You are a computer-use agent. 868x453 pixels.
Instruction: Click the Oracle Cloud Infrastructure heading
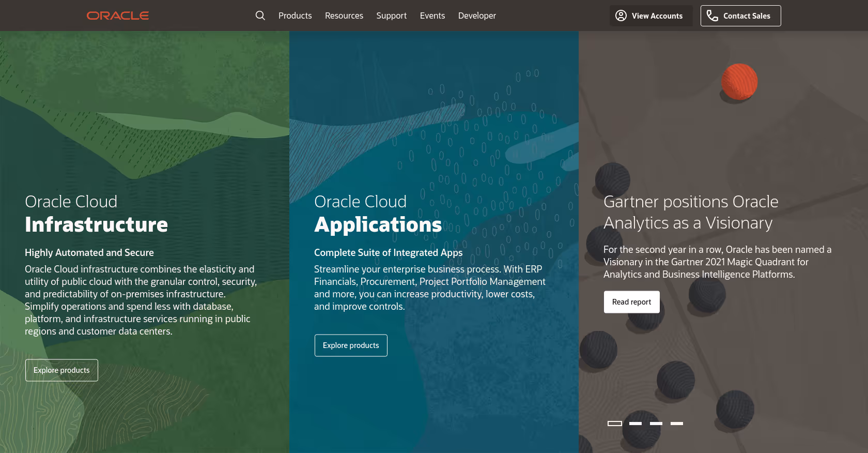point(97,214)
